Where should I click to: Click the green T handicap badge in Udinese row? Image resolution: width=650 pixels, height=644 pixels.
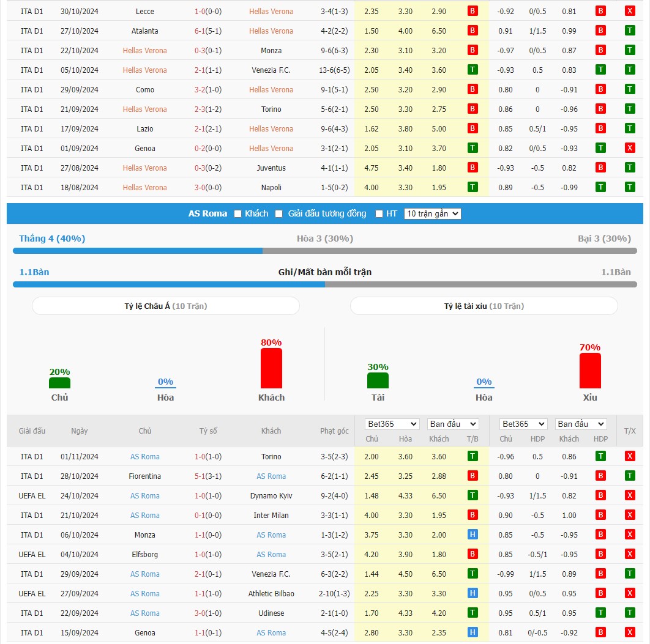(600, 613)
